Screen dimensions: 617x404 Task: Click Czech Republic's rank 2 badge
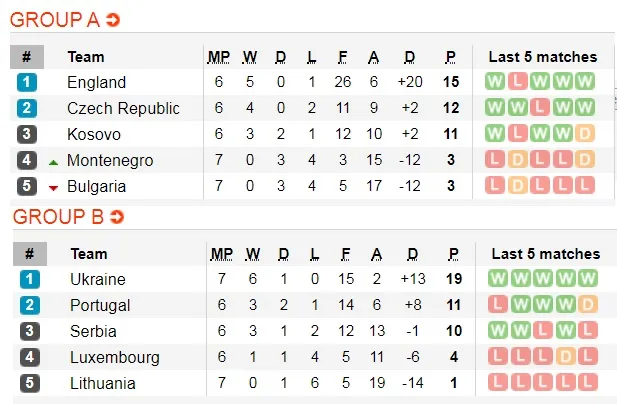click(27, 108)
